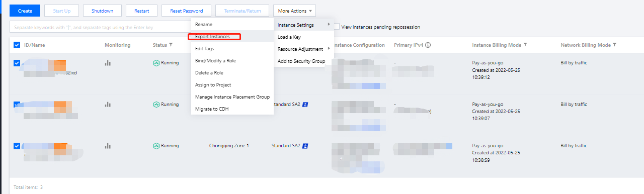Viewport: 644px width, 194px height.
Task: Open monitoring chart icon for third instance
Action: coord(107,146)
